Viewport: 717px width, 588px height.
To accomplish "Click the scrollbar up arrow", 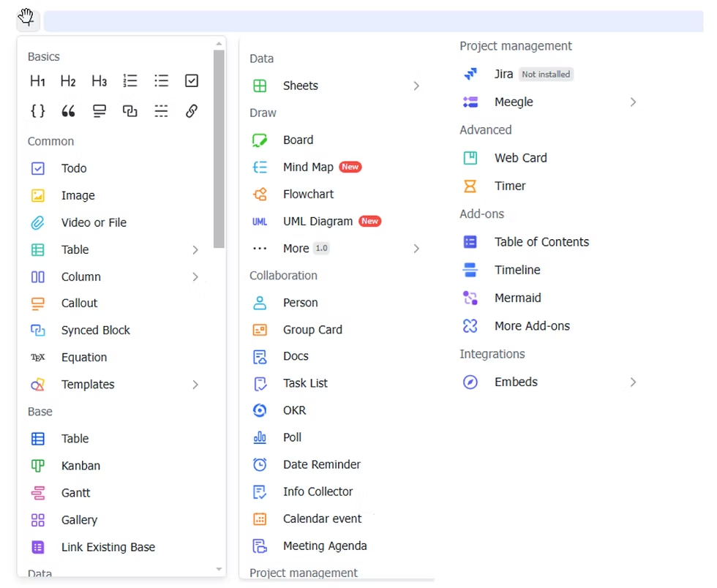I will [x=219, y=44].
